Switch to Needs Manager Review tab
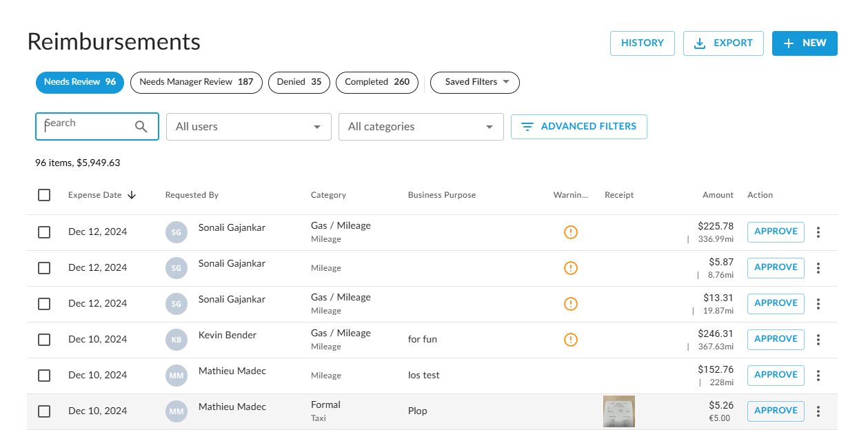 click(x=196, y=82)
